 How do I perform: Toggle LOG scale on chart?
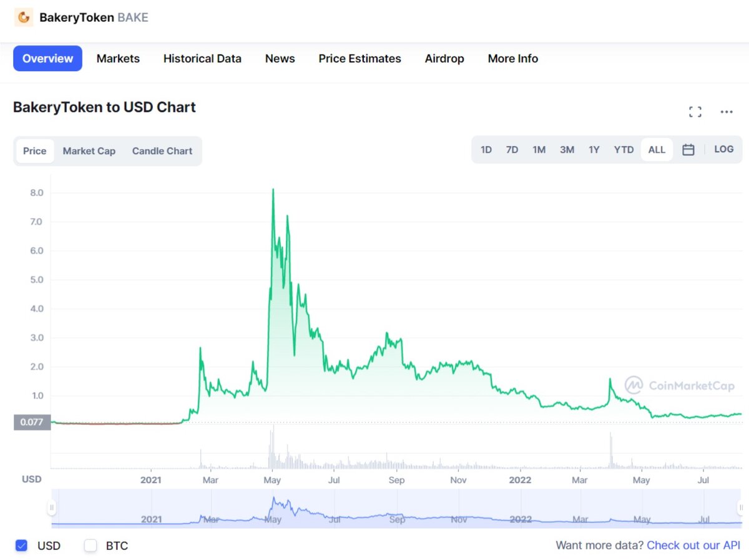click(724, 149)
